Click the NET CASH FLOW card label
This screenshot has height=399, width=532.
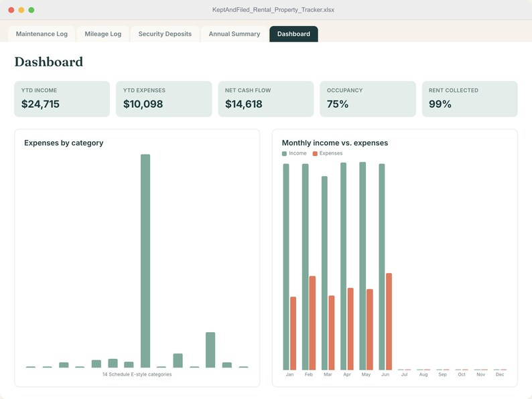click(248, 90)
